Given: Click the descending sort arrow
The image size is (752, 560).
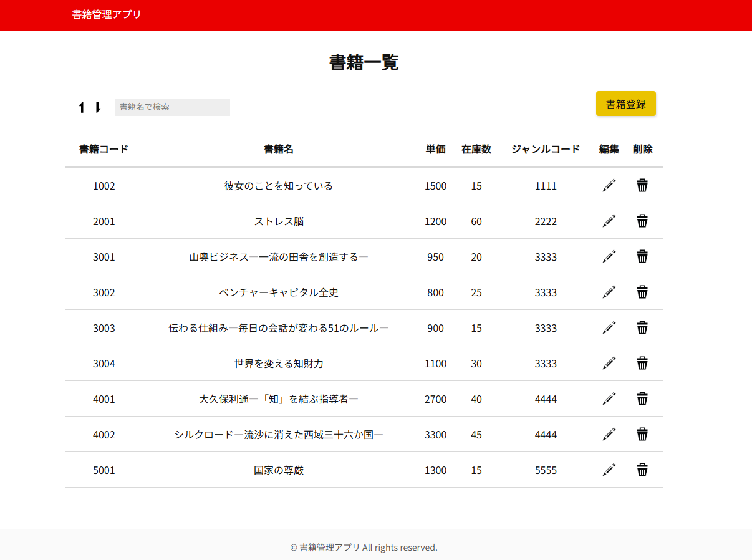Looking at the screenshot, I should [99, 107].
